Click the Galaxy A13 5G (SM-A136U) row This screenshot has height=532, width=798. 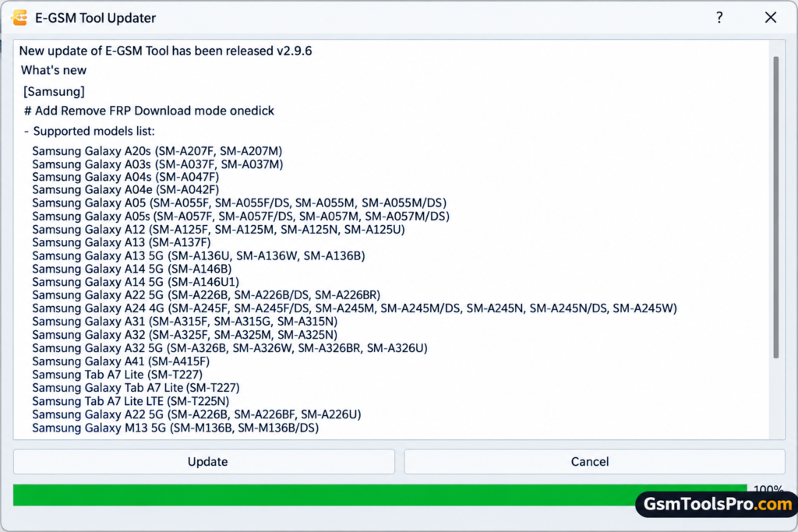coord(199,255)
